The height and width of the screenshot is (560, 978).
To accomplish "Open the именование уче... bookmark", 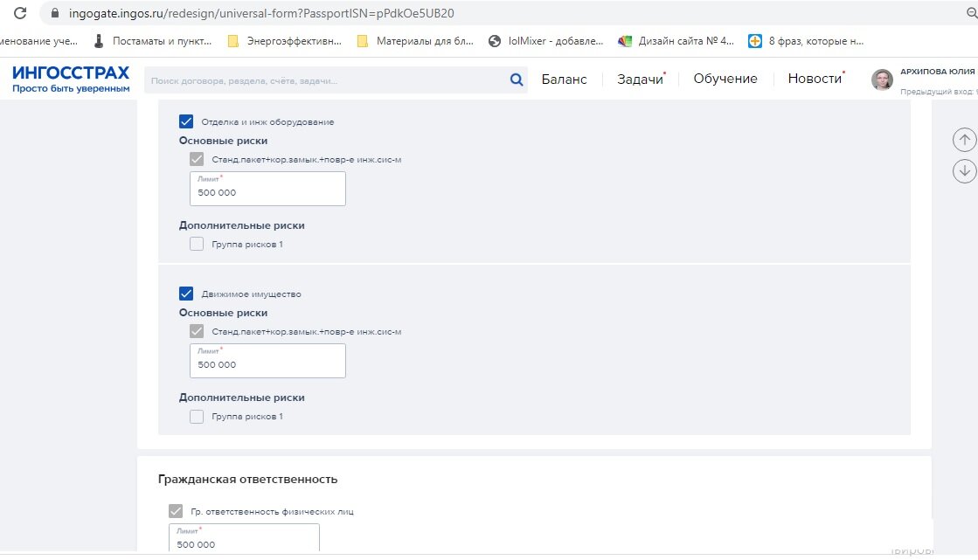I will (x=38, y=41).
